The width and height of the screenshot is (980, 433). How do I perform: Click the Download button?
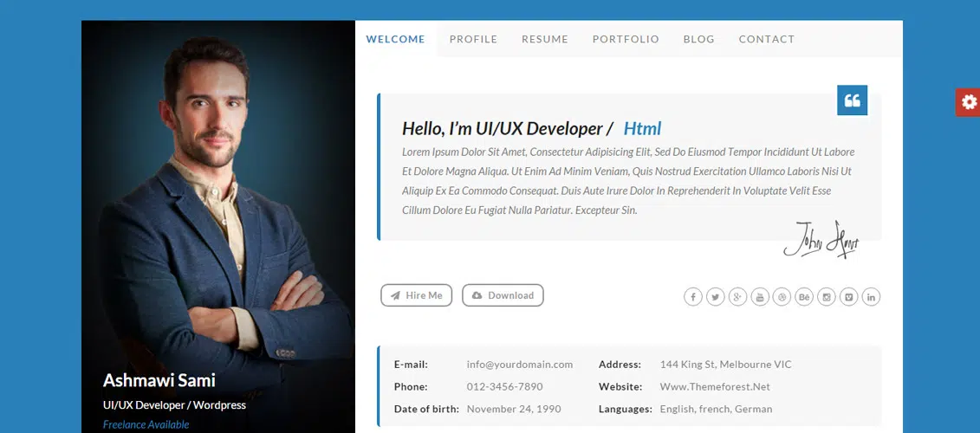(x=503, y=295)
